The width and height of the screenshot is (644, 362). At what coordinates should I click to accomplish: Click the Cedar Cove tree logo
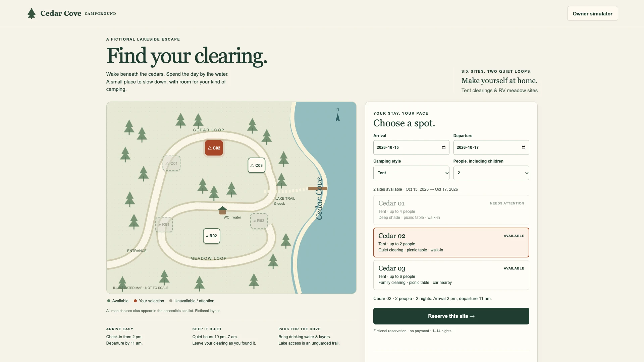[x=32, y=13]
